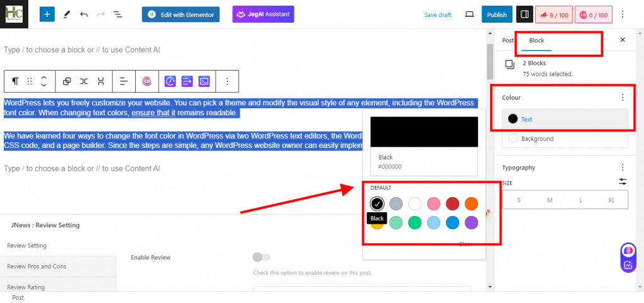Pick the gray colour swatch
The image size is (644, 303).
[x=396, y=203]
